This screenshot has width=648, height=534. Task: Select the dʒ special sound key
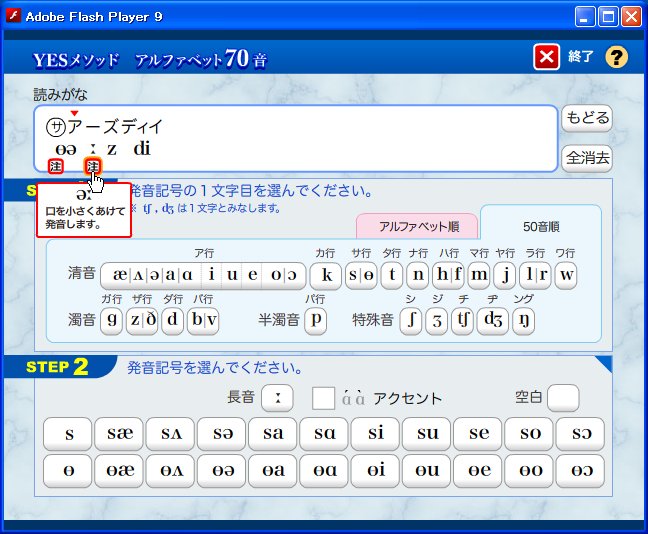pyautogui.click(x=493, y=320)
